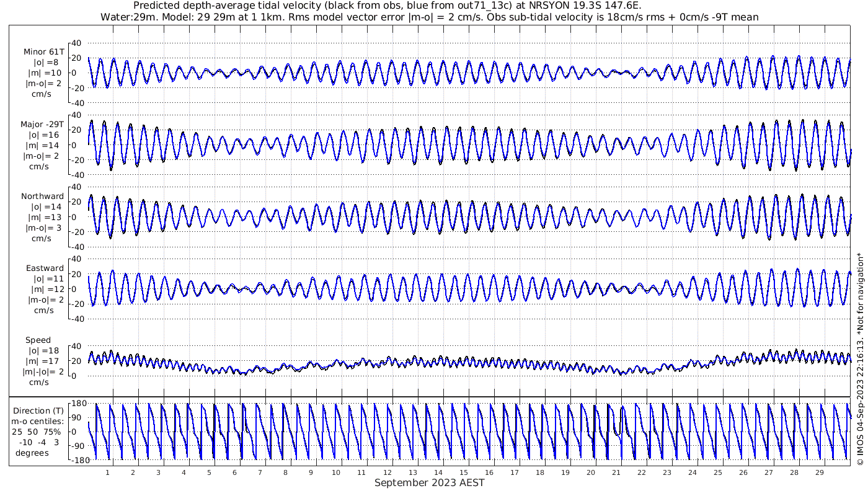Screen dimensions: 868x496
Task: Click the 'September 2023 AEST' axis label
Action: click(x=430, y=483)
